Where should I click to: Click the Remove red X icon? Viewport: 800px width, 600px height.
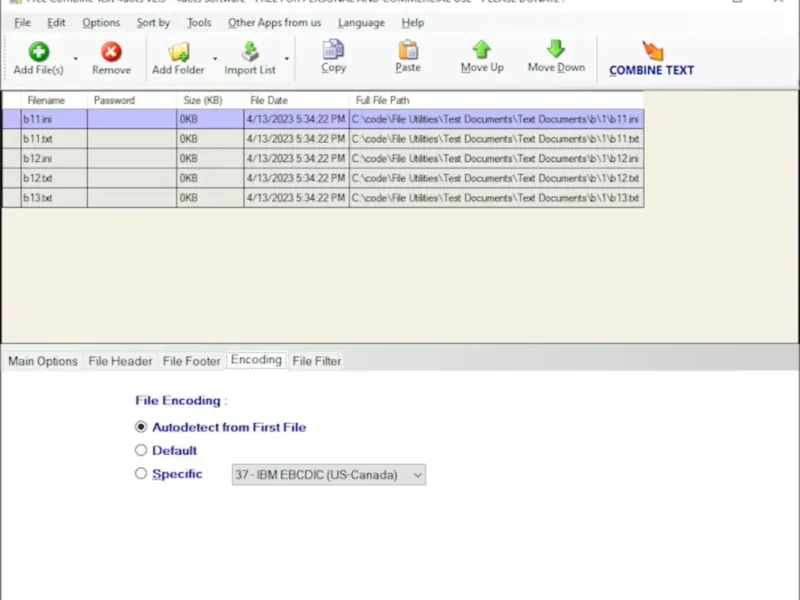pos(111,52)
